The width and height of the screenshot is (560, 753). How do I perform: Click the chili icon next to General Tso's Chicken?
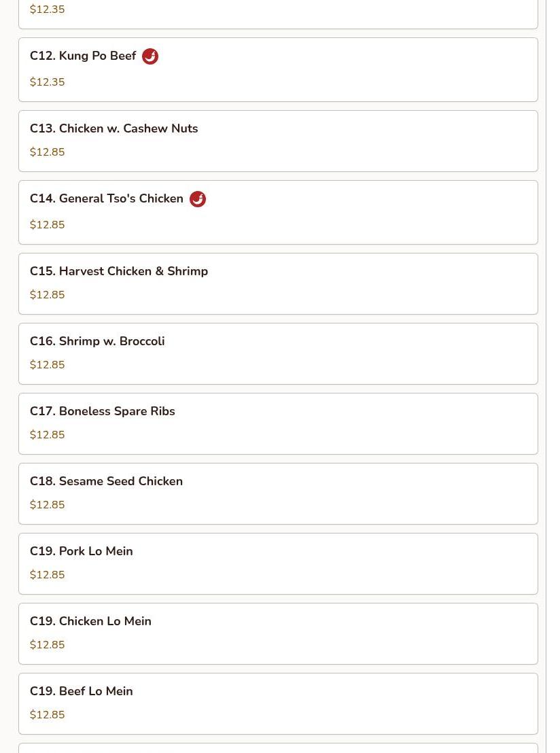(x=197, y=198)
